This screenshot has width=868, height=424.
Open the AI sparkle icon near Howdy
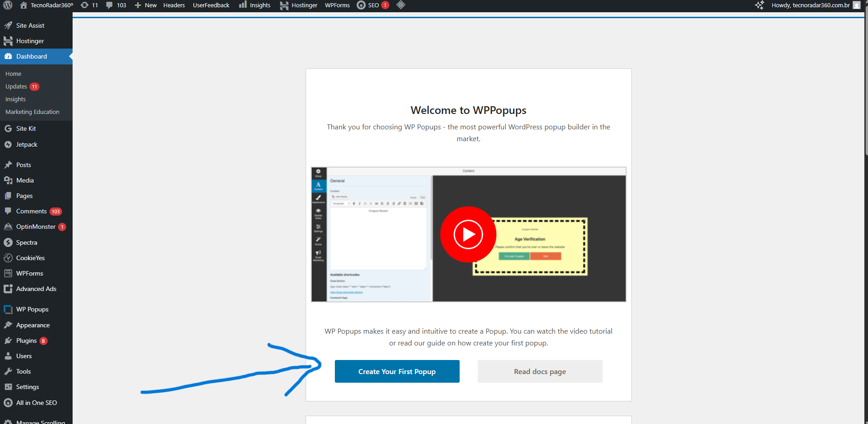click(x=759, y=5)
